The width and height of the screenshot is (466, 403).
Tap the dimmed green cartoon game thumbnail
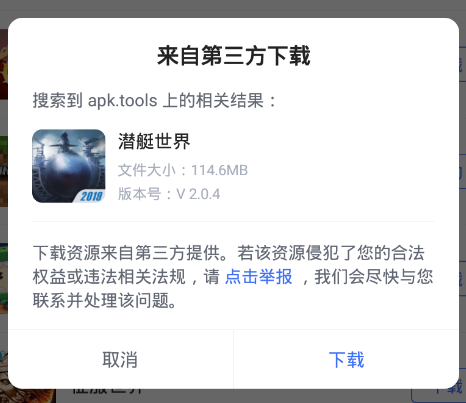pyautogui.click(x=4, y=278)
